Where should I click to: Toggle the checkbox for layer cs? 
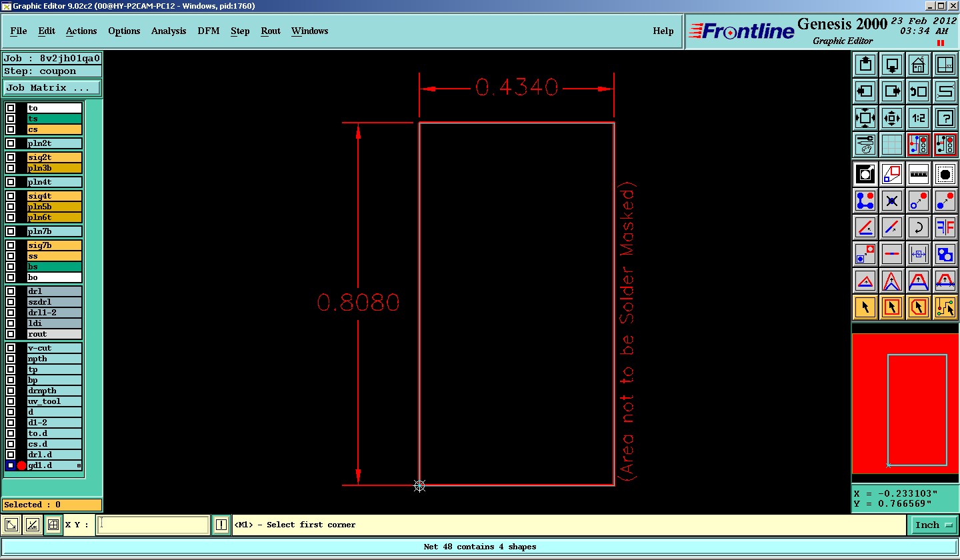[x=11, y=129]
